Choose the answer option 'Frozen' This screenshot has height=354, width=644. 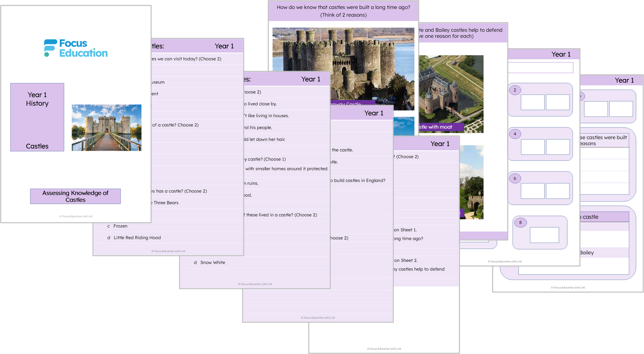tap(120, 226)
